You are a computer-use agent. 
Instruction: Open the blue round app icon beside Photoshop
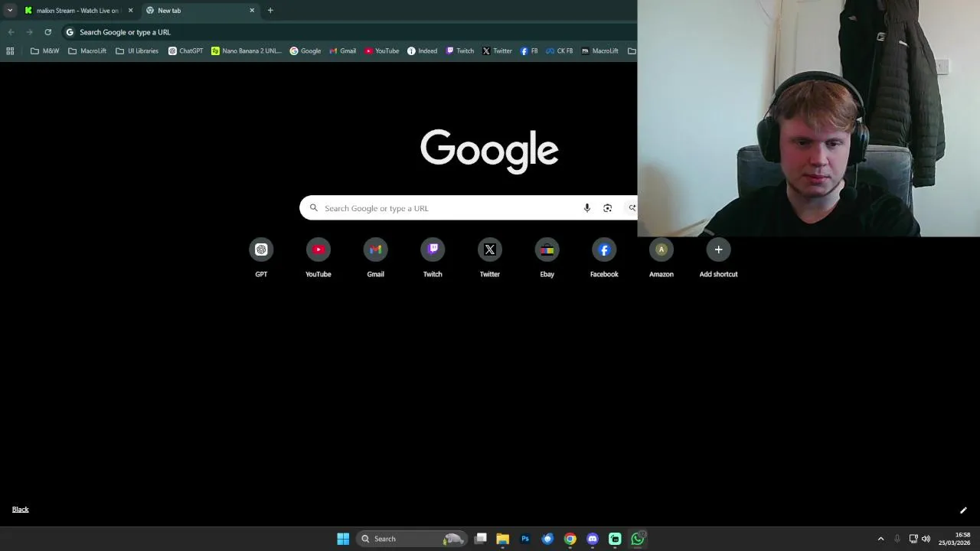point(547,539)
